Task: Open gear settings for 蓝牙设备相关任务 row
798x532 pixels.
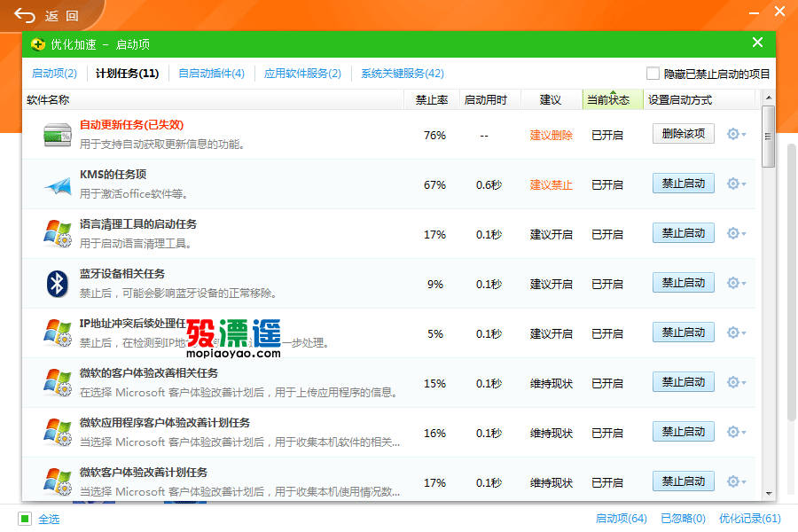Action: (736, 283)
